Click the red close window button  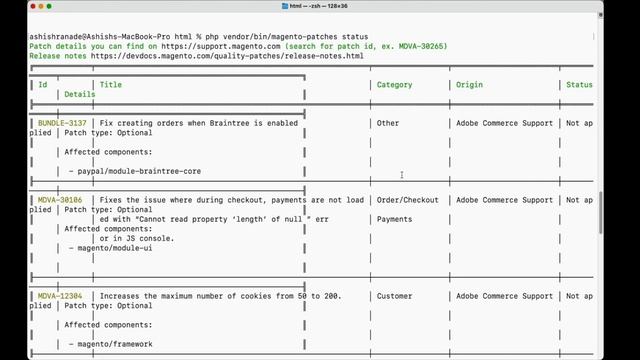pos(33,6)
